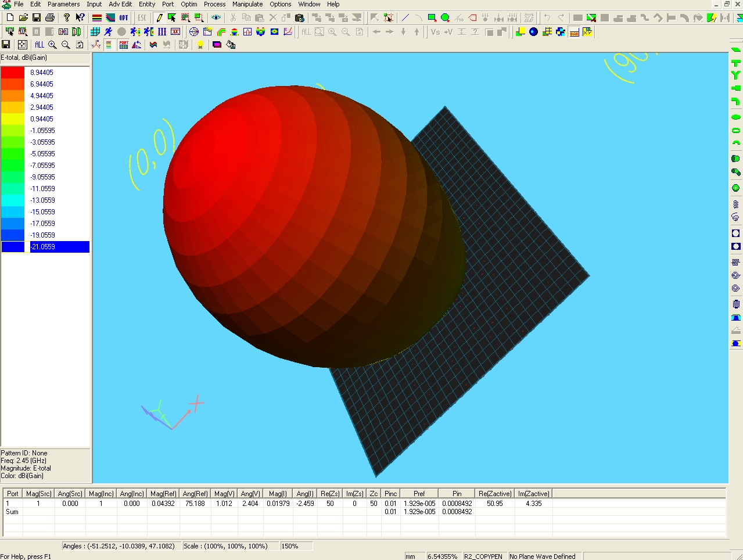Click the Pref column header
The height and width of the screenshot is (560, 743).
tap(419, 494)
